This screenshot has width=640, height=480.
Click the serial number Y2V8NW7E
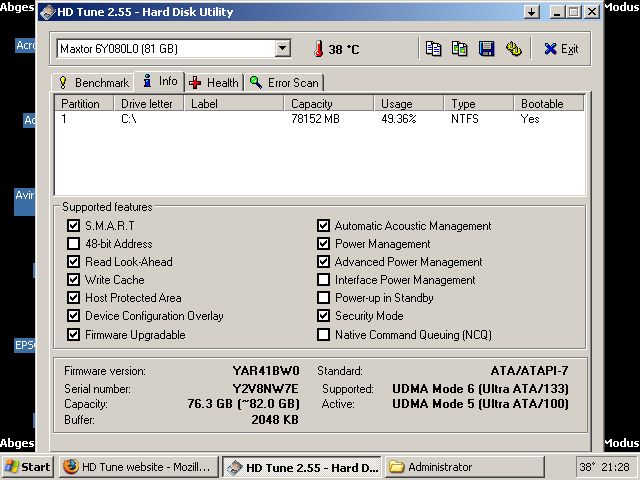pos(265,388)
